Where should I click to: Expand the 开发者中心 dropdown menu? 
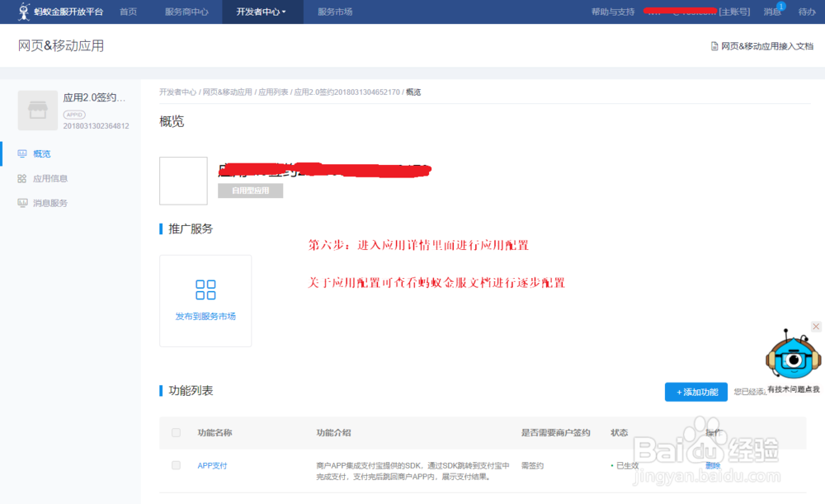(x=261, y=12)
